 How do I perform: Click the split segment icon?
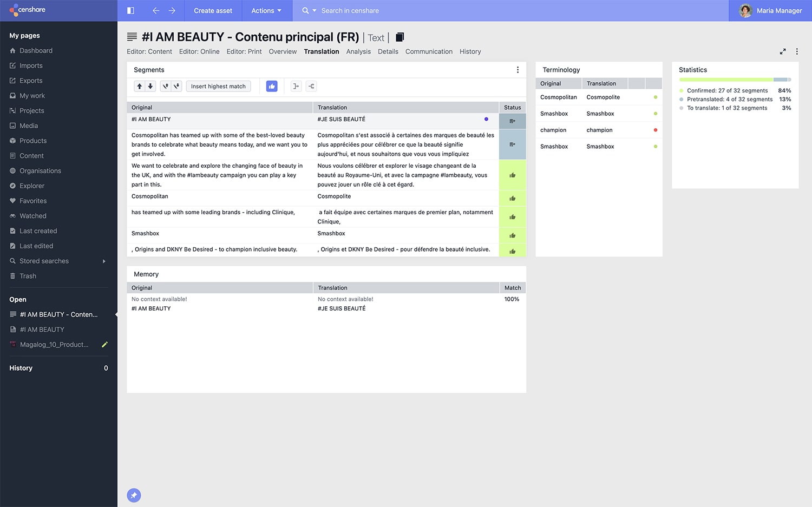point(311,86)
